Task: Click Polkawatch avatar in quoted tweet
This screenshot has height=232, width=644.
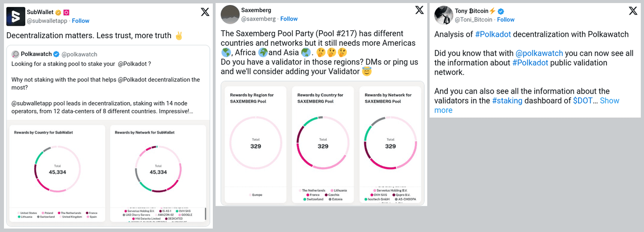Action: click(x=16, y=54)
